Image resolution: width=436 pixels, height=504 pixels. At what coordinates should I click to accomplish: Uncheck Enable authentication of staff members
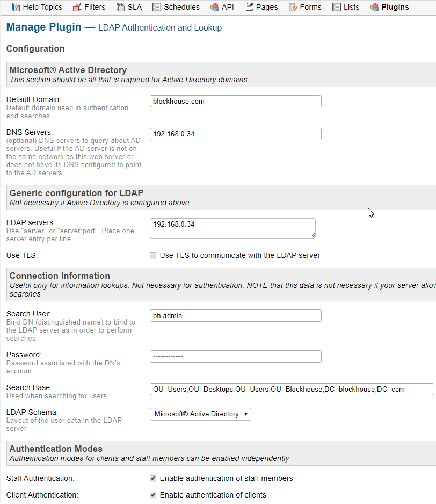point(153,478)
